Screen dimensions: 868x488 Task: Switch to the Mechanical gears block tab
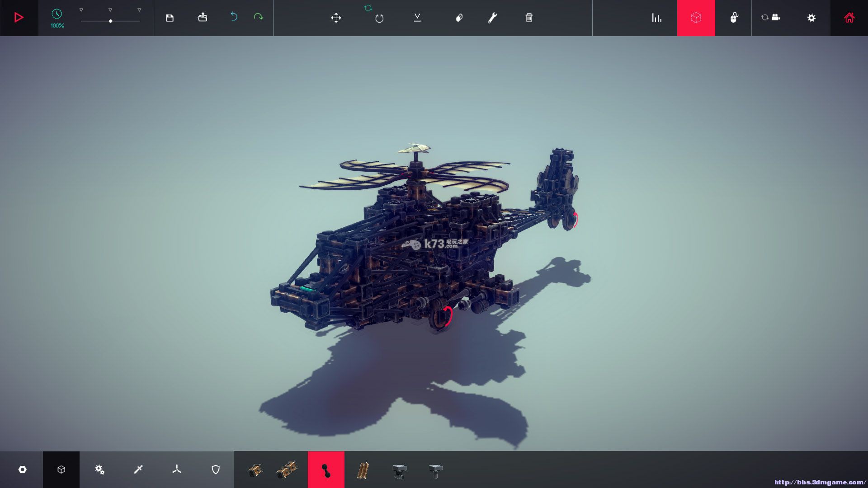pos(99,469)
